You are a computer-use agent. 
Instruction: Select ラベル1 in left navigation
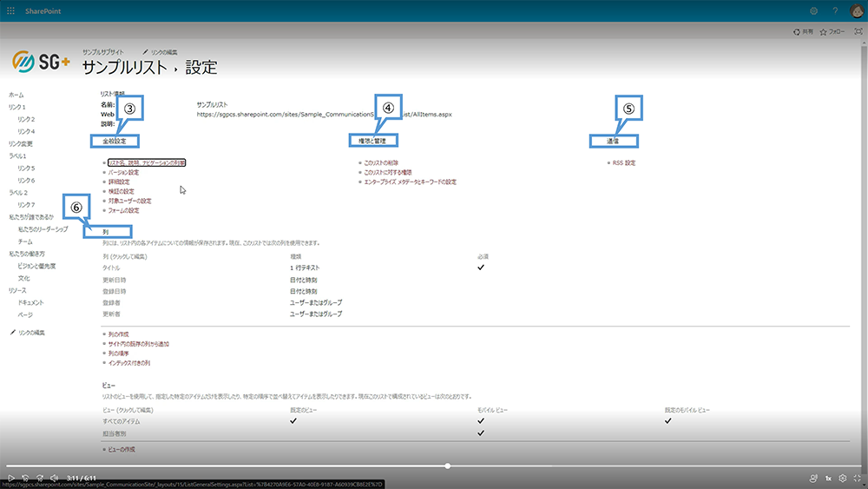pos(17,155)
